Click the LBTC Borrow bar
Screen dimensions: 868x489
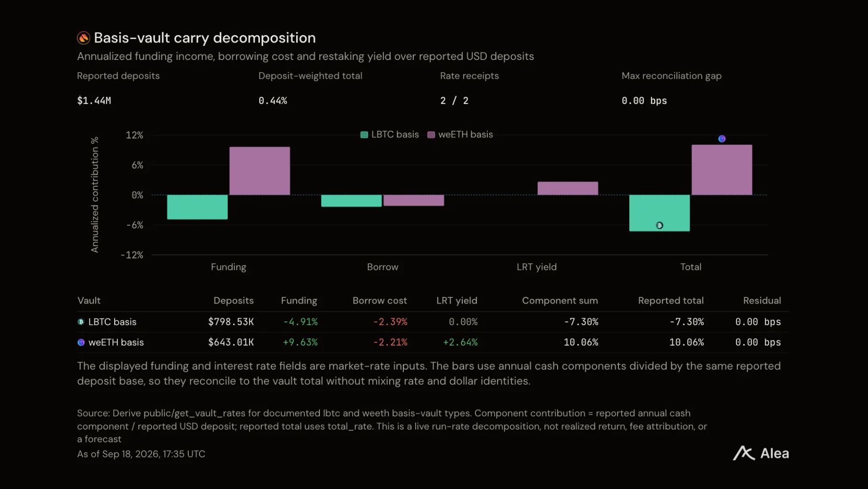point(351,201)
